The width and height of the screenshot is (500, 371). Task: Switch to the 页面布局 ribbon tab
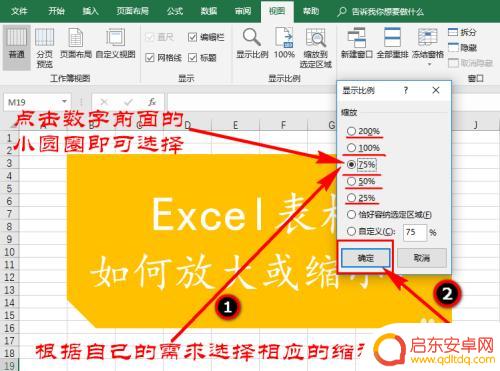click(132, 12)
